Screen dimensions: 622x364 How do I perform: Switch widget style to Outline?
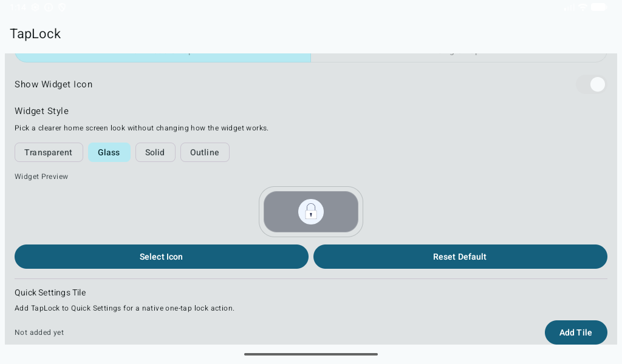pyautogui.click(x=205, y=152)
